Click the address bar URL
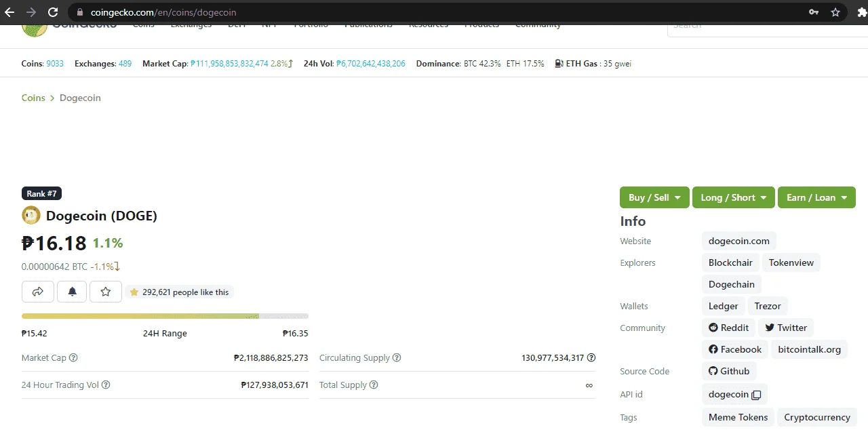Image resolution: width=868 pixels, height=430 pixels. (x=163, y=12)
